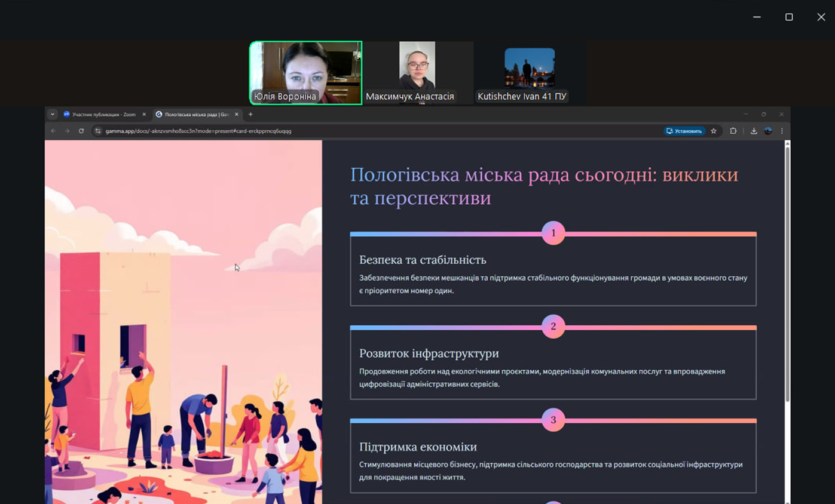Select Юлія Вороніна's video thumbnail
The image size is (835, 504).
(305, 72)
